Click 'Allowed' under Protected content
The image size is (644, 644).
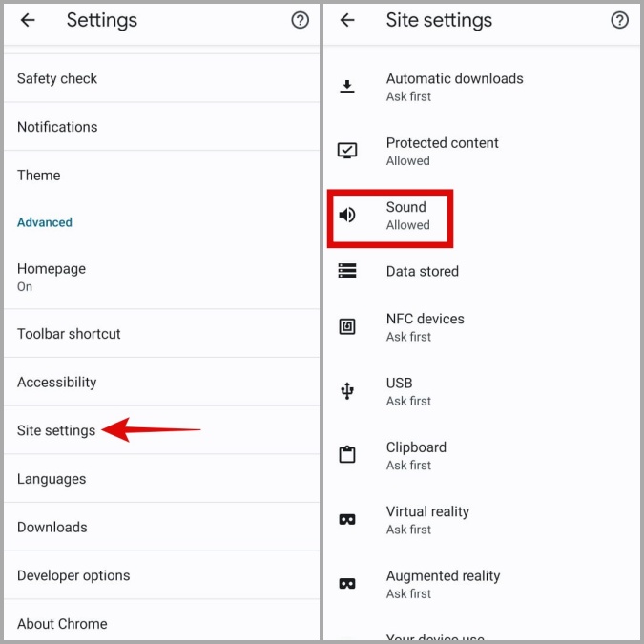407,160
